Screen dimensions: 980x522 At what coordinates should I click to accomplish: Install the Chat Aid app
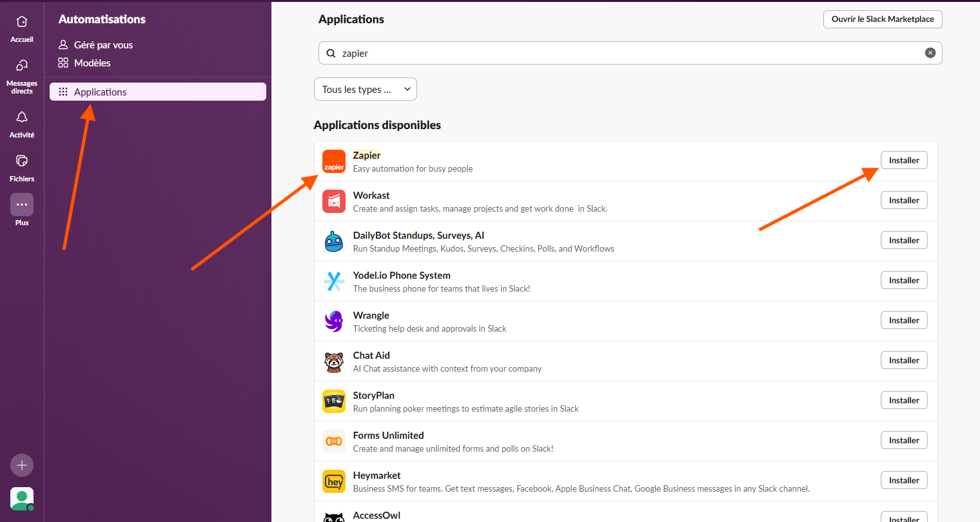pos(904,360)
